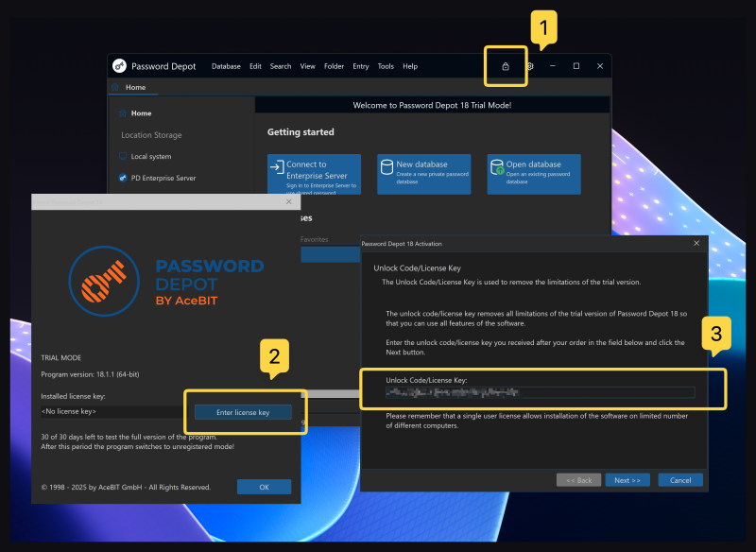Click the Favorites label
This screenshot has height=552, width=756.
click(x=315, y=239)
